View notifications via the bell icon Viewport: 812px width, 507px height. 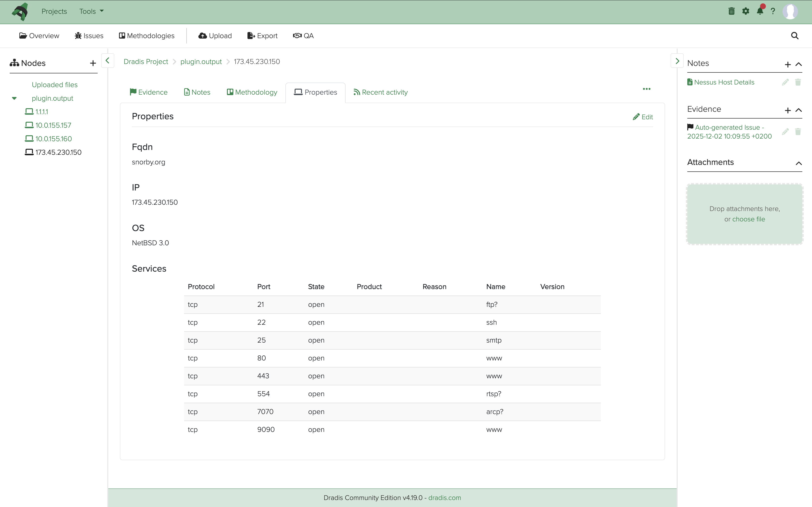760,11
